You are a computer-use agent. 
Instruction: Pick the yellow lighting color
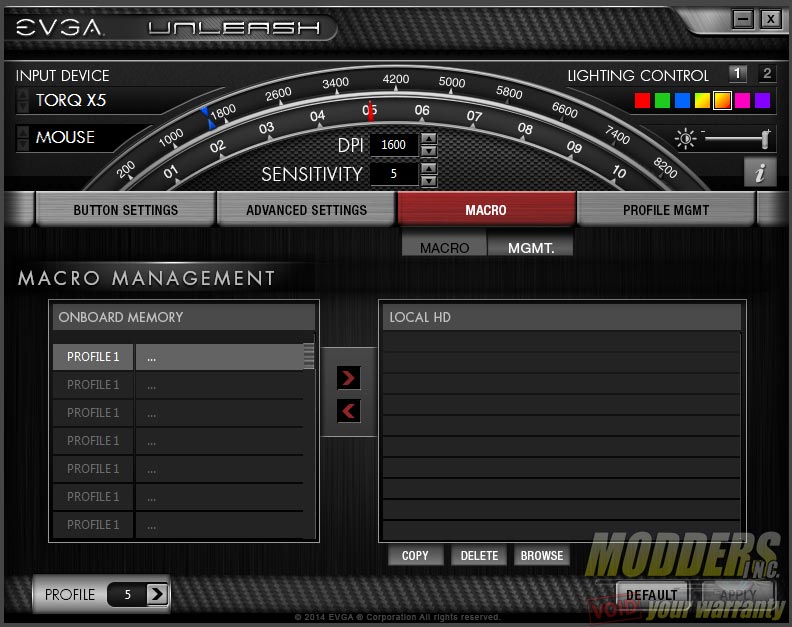click(702, 101)
